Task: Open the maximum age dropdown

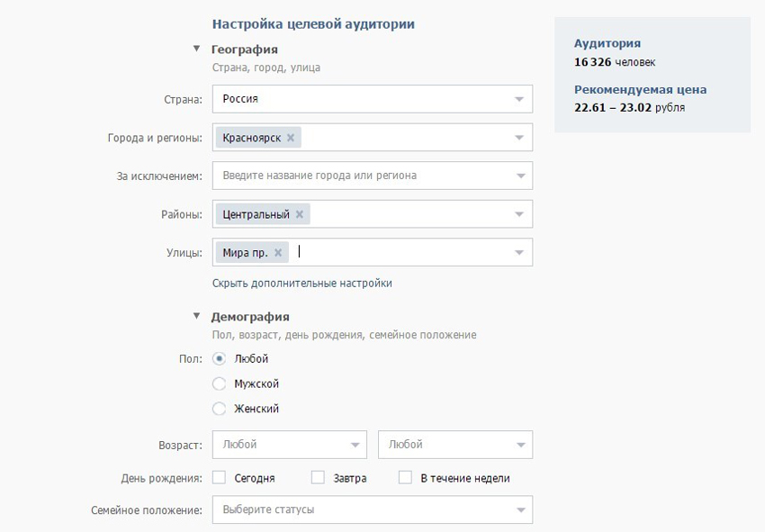Action: [x=455, y=445]
